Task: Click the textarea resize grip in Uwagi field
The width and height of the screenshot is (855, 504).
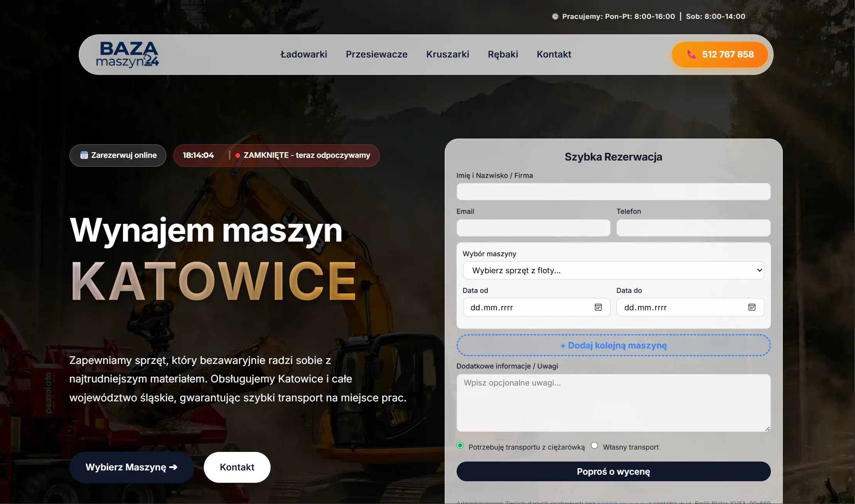Action: (x=767, y=428)
